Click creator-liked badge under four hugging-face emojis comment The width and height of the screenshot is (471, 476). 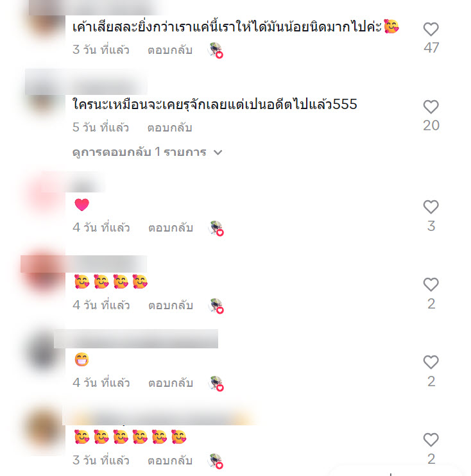[x=216, y=306]
